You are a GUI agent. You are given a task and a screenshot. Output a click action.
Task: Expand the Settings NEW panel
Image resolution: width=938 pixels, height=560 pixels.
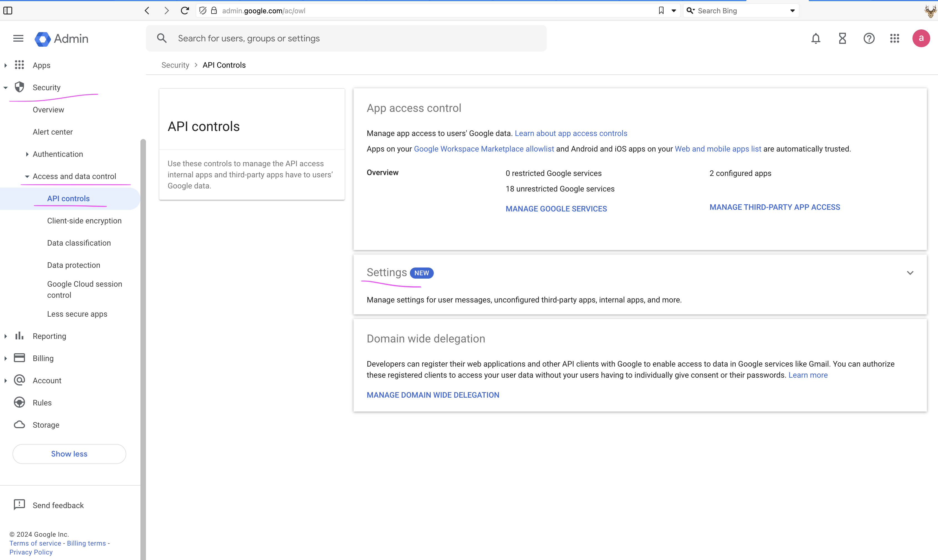910,273
